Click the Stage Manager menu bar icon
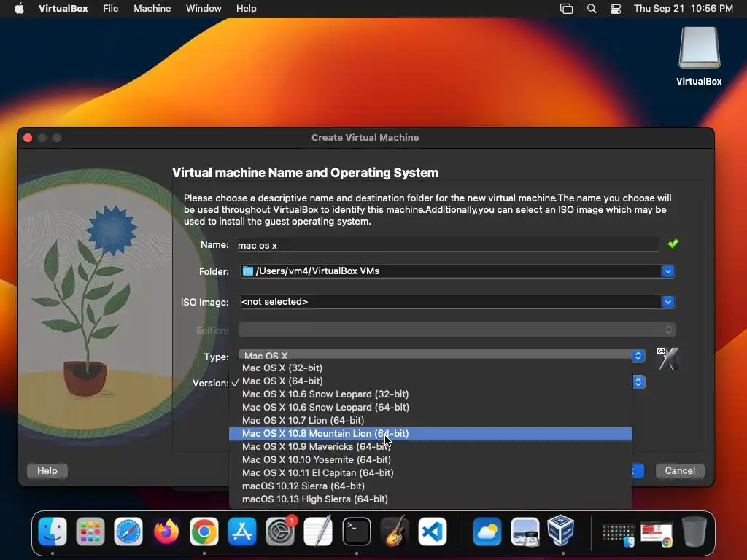Viewport: 747px width, 560px height. click(x=566, y=8)
